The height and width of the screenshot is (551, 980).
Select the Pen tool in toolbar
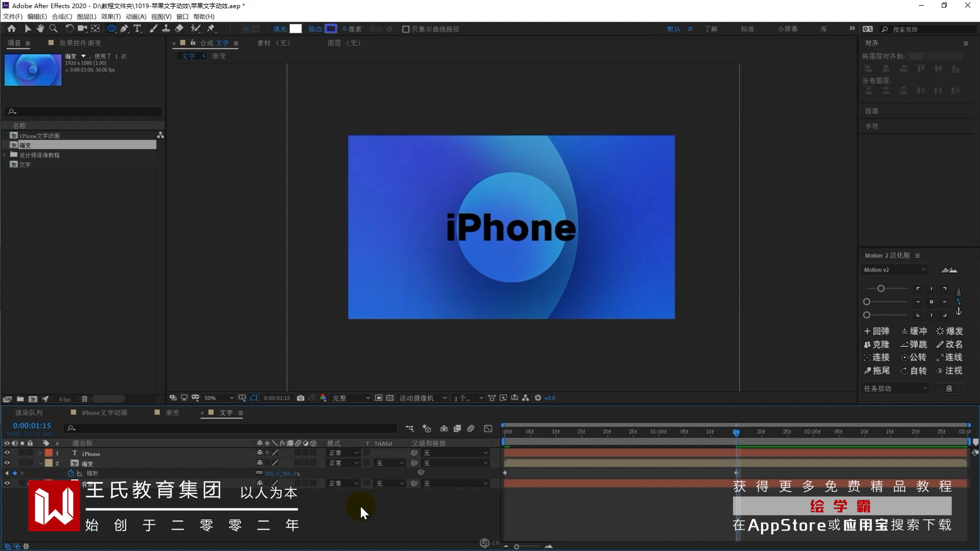click(124, 29)
